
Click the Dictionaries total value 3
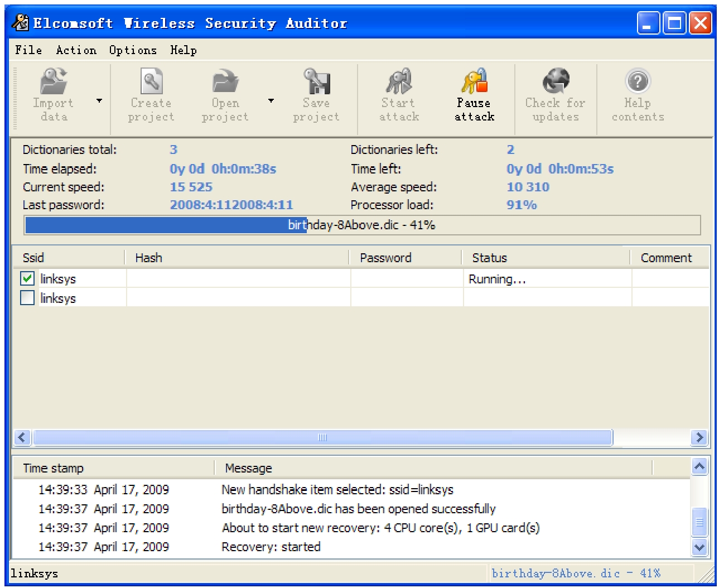[173, 150]
